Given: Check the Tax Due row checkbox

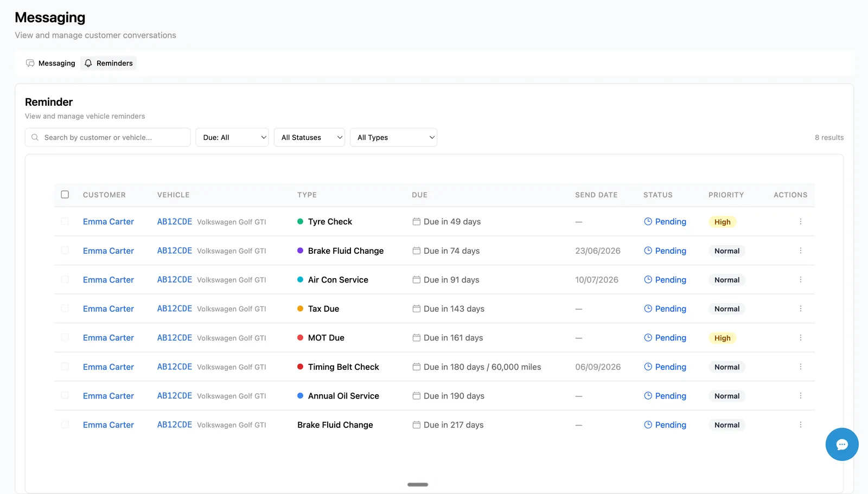Looking at the screenshot, I should pyautogui.click(x=65, y=309).
